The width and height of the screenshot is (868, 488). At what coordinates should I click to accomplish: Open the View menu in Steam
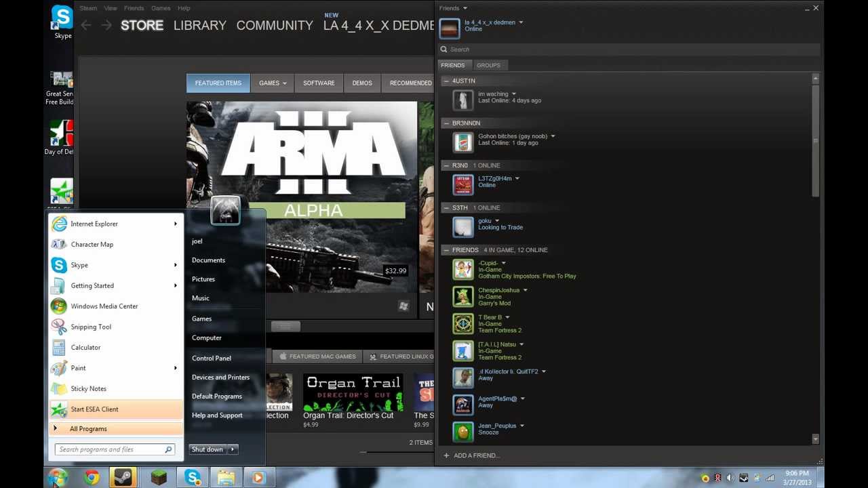pos(111,8)
